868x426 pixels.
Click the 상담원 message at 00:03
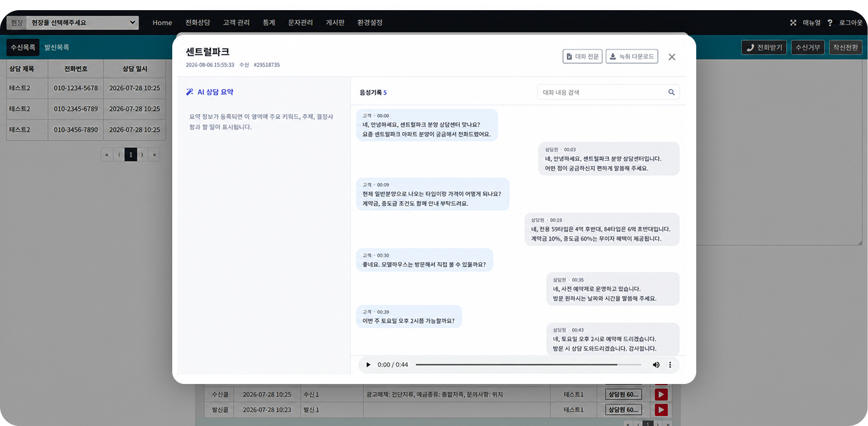tap(609, 159)
